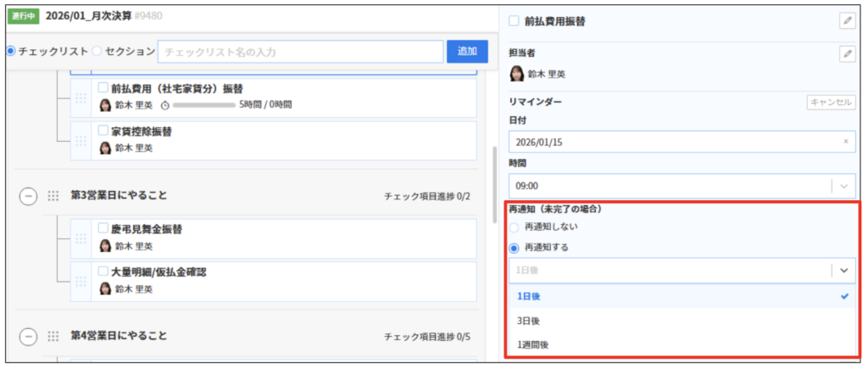This screenshot has width=868, height=369.
Task: Click the clock icon under 前払費用（社宅家賃分）振替
Action: [x=165, y=105]
